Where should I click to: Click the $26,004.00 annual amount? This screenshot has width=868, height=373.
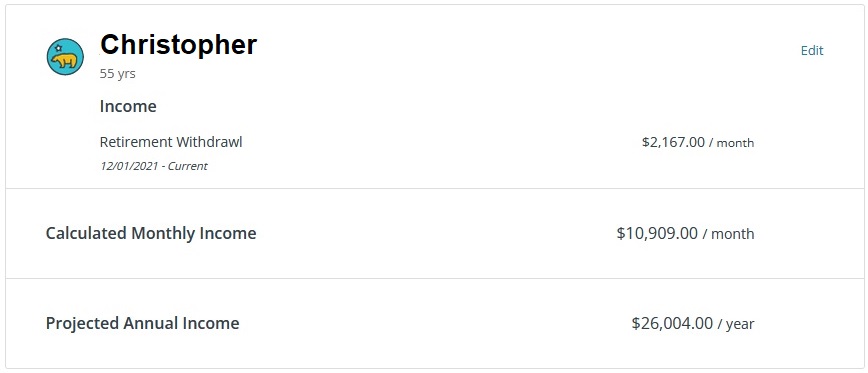pyautogui.click(x=672, y=323)
